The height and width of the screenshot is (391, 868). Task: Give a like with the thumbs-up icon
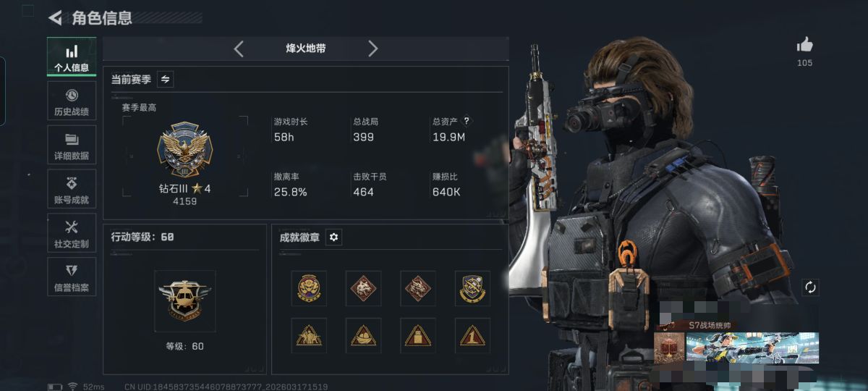804,45
